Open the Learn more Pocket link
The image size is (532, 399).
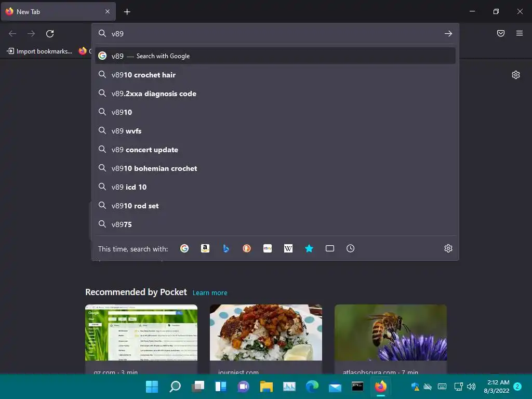click(210, 292)
